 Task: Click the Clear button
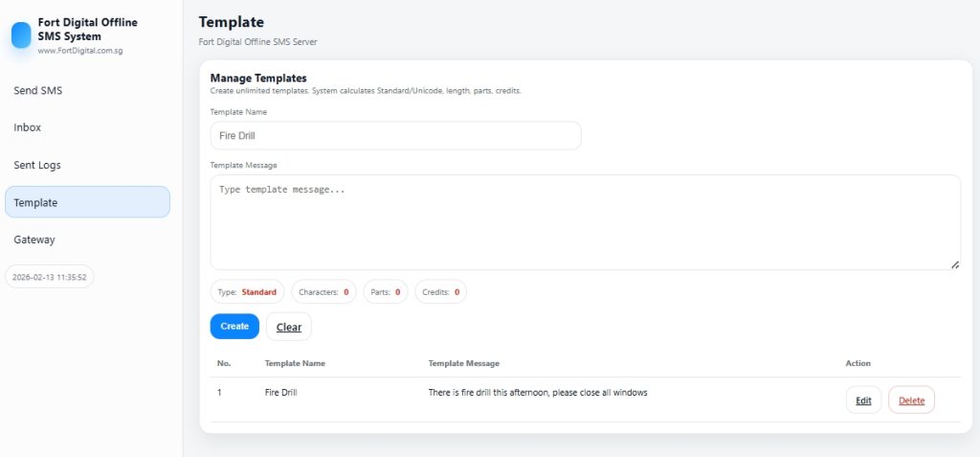pos(288,327)
